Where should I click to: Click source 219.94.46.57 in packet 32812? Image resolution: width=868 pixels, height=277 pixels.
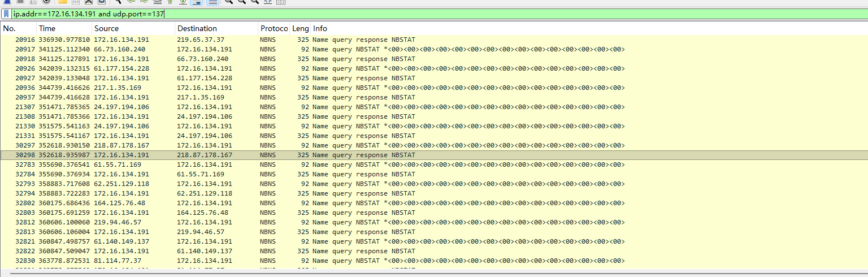[118, 222]
